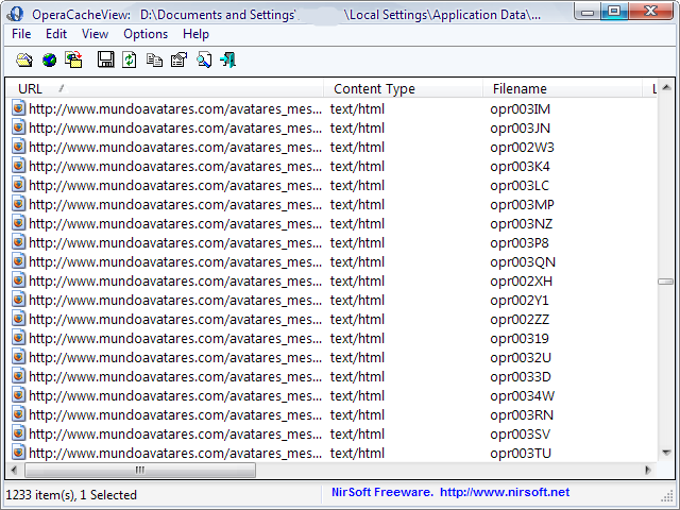Image resolution: width=680 pixels, height=510 pixels.
Task: Click the file icon of row opr002ZZ
Action: tap(18, 318)
